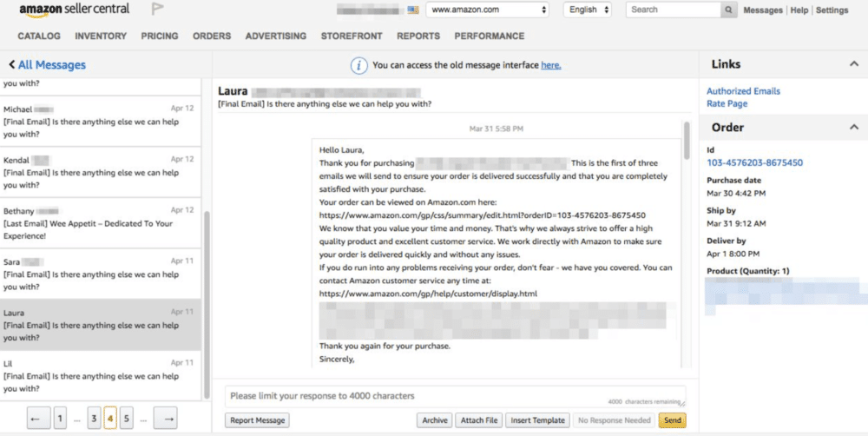This screenshot has height=436, width=868.
Task: Open the Settings link in header
Action: coord(832,10)
